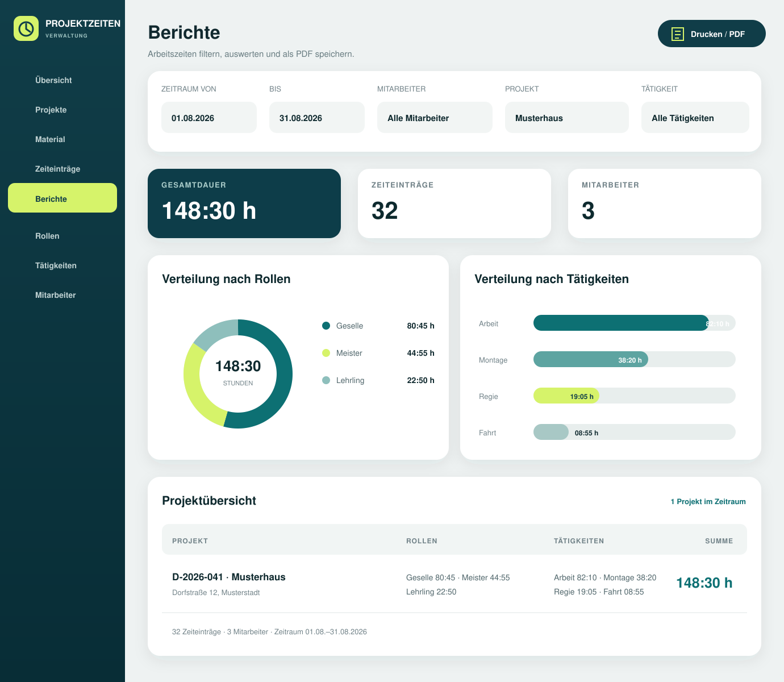The image size is (784, 682).
Task: Click the Projektzeiten clock logo icon
Action: tap(26, 28)
